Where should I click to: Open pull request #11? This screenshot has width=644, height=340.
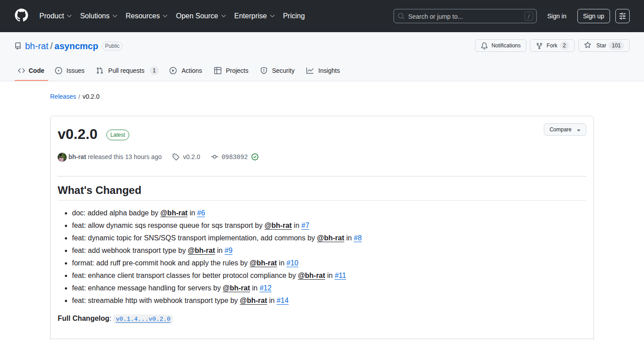pos(340,275)
